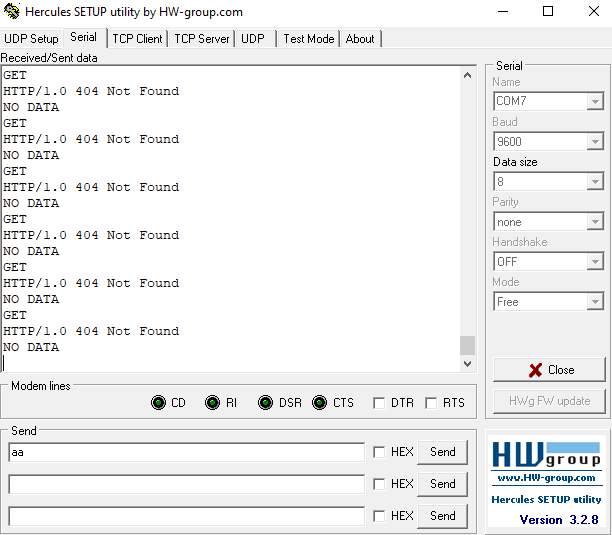Click the RI modem line indicator

point(212,403)
